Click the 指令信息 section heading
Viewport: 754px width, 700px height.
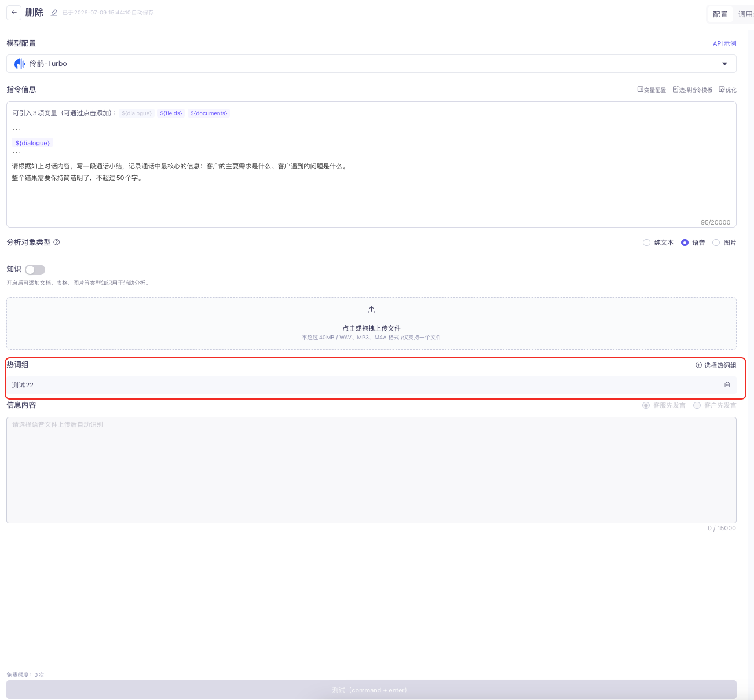tap(21, 90)
